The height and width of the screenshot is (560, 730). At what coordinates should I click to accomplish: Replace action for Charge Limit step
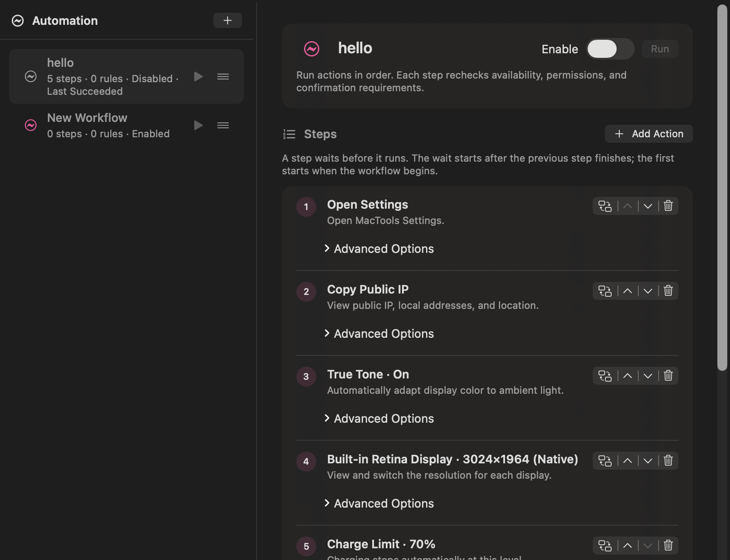pos(605,546)
